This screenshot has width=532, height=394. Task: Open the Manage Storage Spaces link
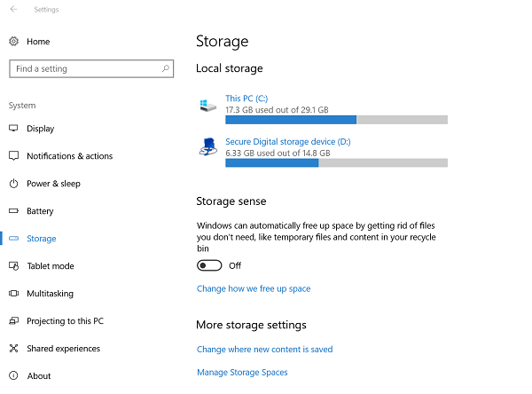point(242,373)
